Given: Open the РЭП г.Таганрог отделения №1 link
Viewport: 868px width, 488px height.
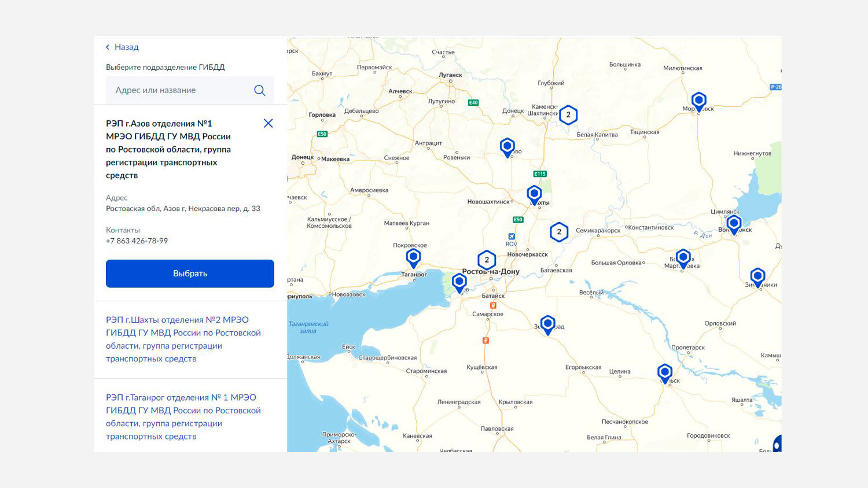Looking at the screenshot, I should pos(183,417).
